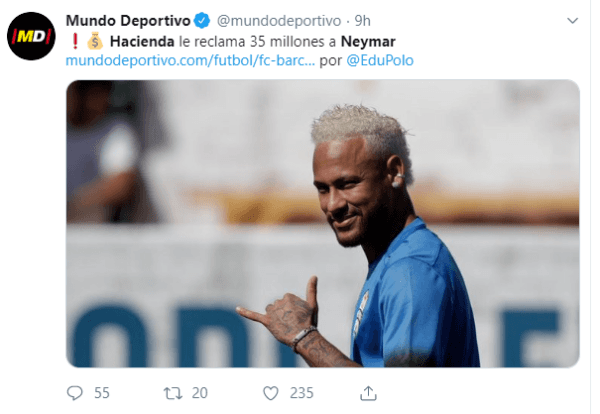Click the bold word Neymar in tweet
Image resolution: width=600 pixels, height=414 pixels.
pos(368,42)
